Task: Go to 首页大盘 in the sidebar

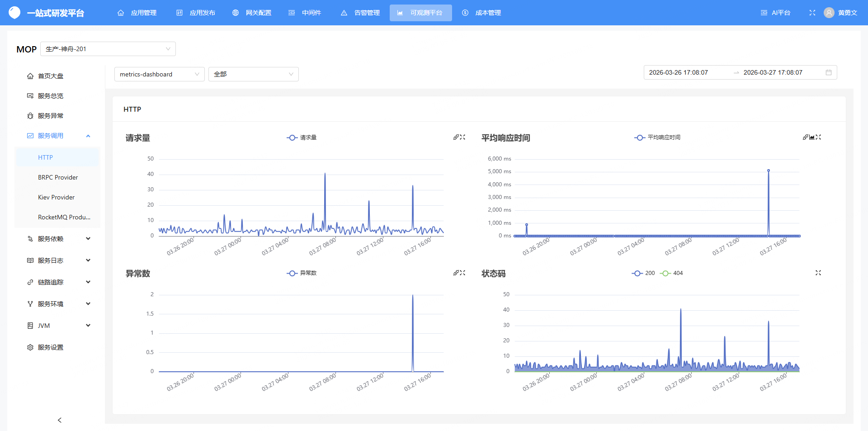Action: 51,76
